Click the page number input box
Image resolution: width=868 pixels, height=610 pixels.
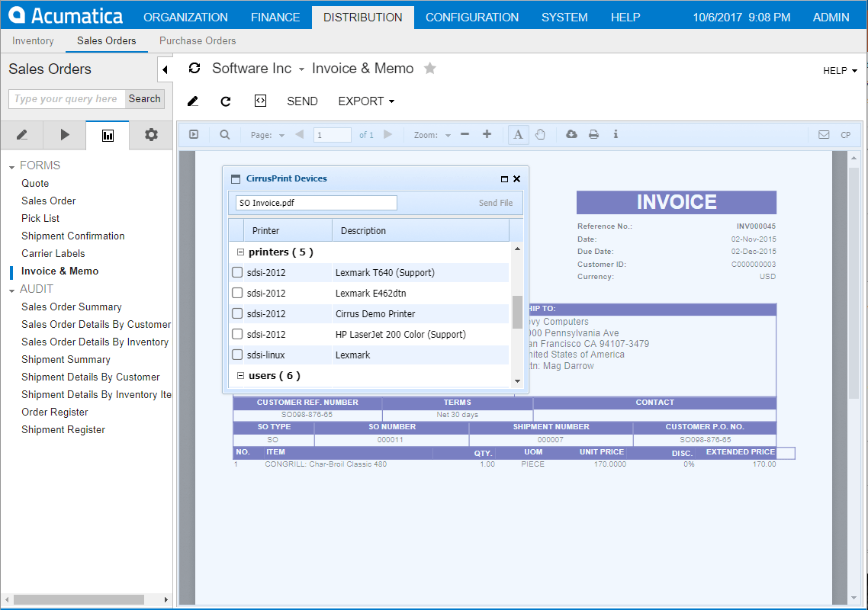(x=332, y=135)
